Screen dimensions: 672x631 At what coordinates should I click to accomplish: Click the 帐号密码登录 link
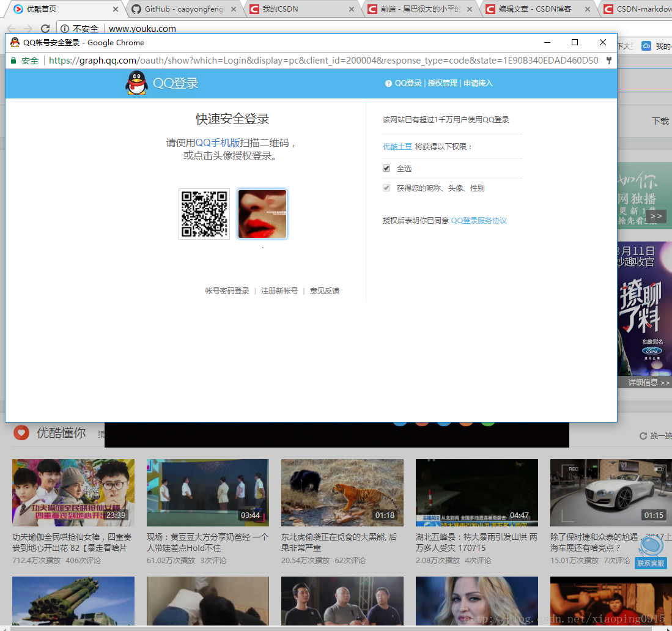point(227,291)
